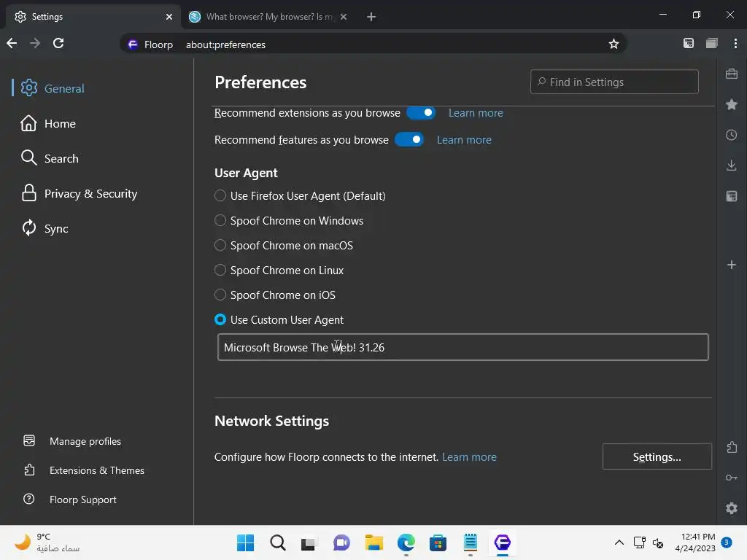Add new sidebar panel with plus icon

pos(731,265)
